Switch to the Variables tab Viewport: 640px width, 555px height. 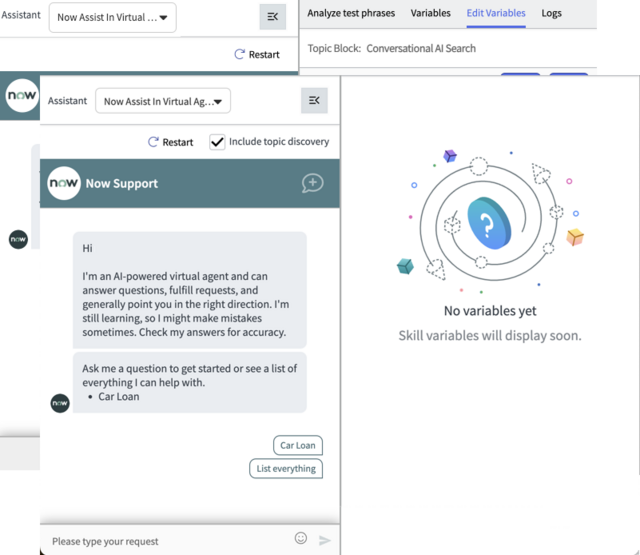[431, 13]
